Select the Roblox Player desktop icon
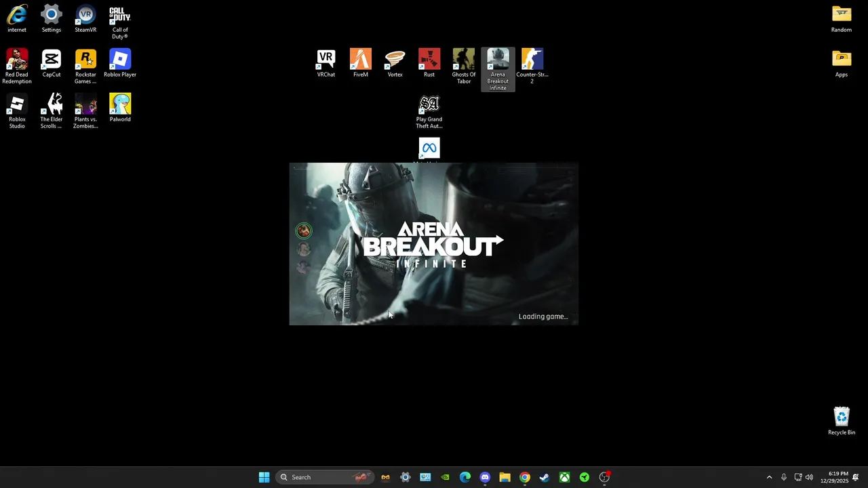Screen dimensions: 868x488 click(x=120, y=63)
